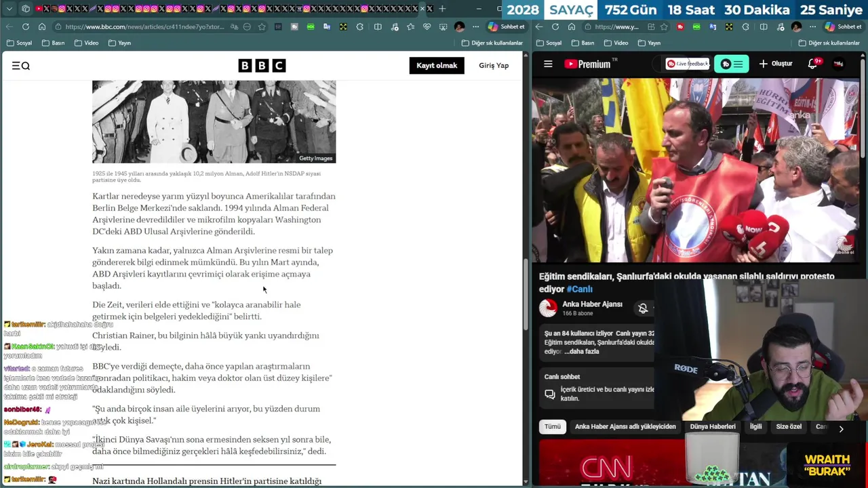Open the YouTube account avatar
868x488 pixels.
[839, 64]
